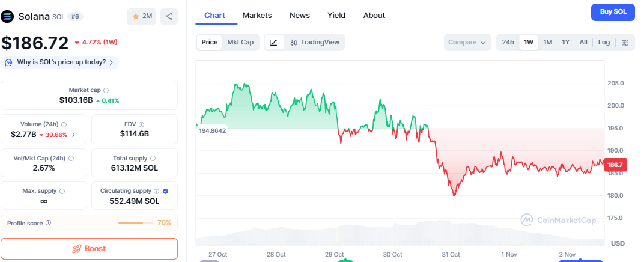The image size is (644, 262).
Task: Click the share icon next to watchlist star
Action: coord(169,17)
